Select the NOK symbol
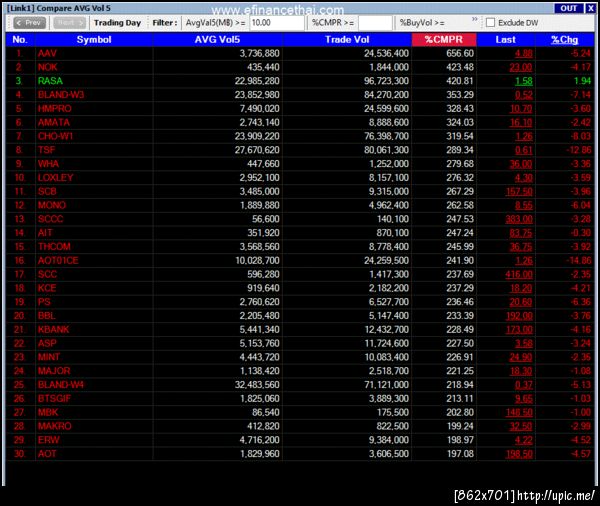This screenshot has height=506, width=600. pos(47,67)
